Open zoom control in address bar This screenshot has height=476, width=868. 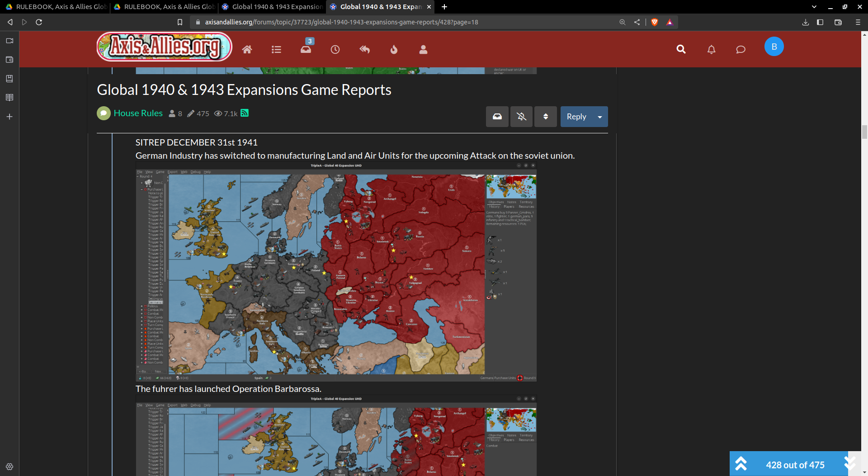tap(623, 22)
